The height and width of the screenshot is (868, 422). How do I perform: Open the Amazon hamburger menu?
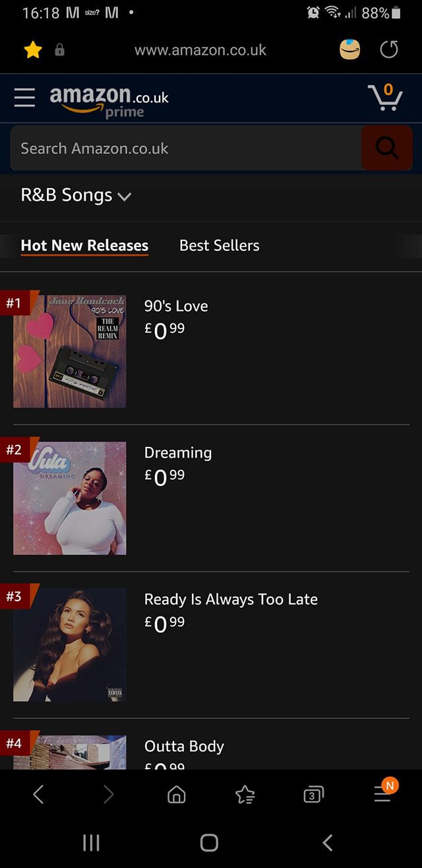[24, 98]
